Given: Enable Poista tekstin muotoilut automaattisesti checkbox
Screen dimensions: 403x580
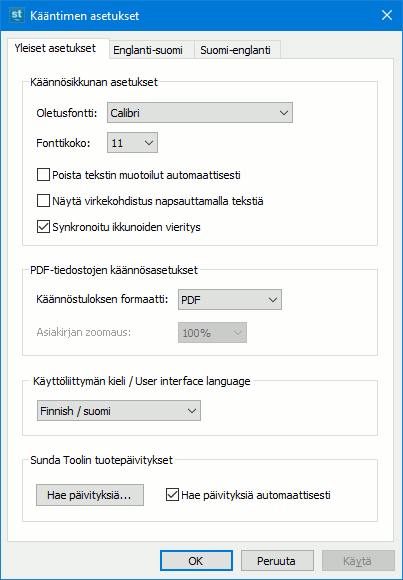Looking at the screenshot, I should point(43,175).
